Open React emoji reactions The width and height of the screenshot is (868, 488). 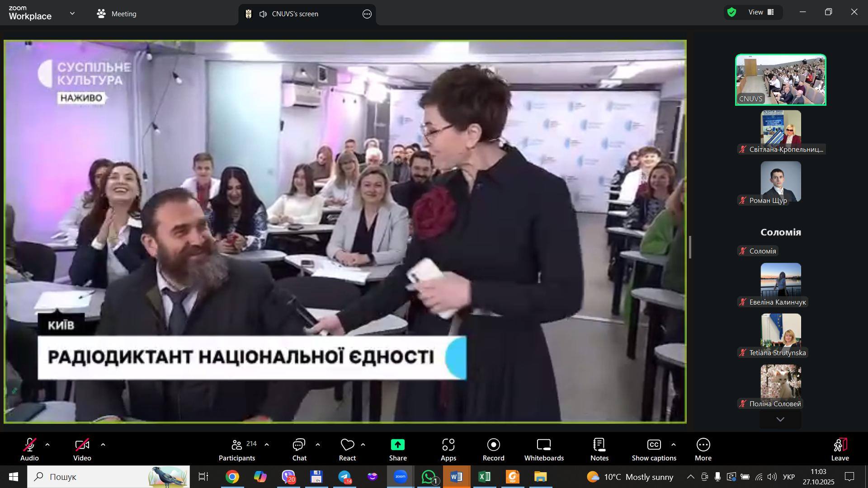pos(347,450)
